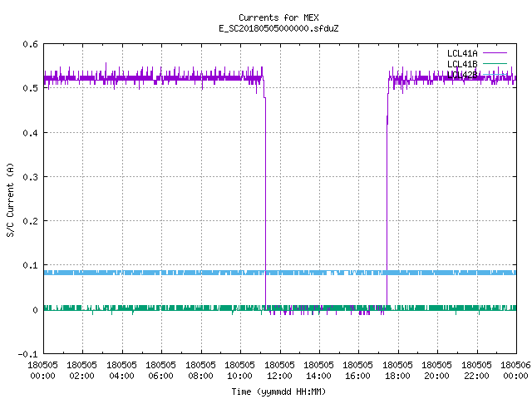Click the x-axis tick 180506 00:00
Viewport: 532px width, 399px height.
[x=515, y=370]
